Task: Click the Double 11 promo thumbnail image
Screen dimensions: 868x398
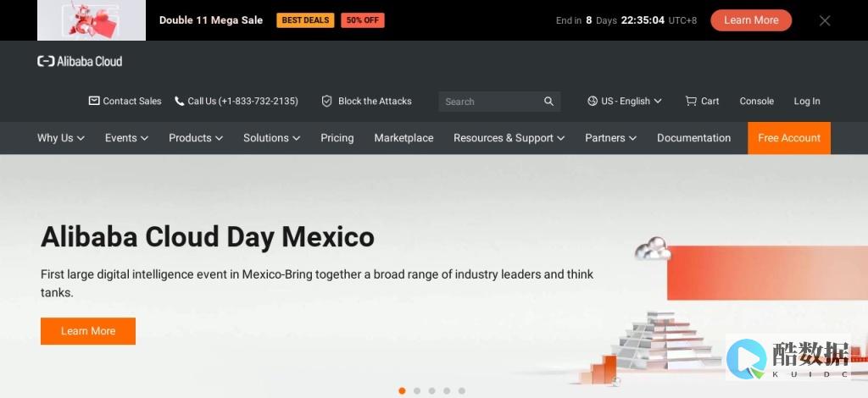Action: click(92, 20)
